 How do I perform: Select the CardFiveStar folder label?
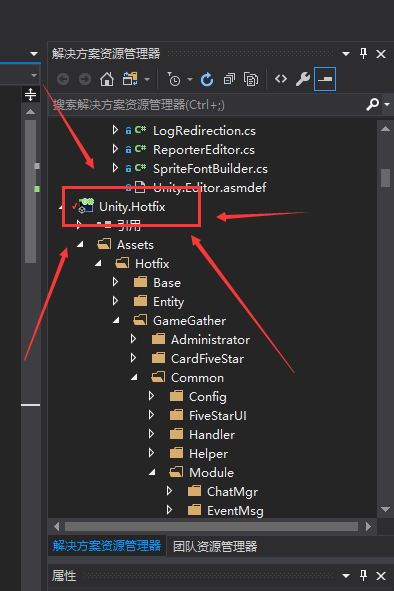(x=207, y=358)
